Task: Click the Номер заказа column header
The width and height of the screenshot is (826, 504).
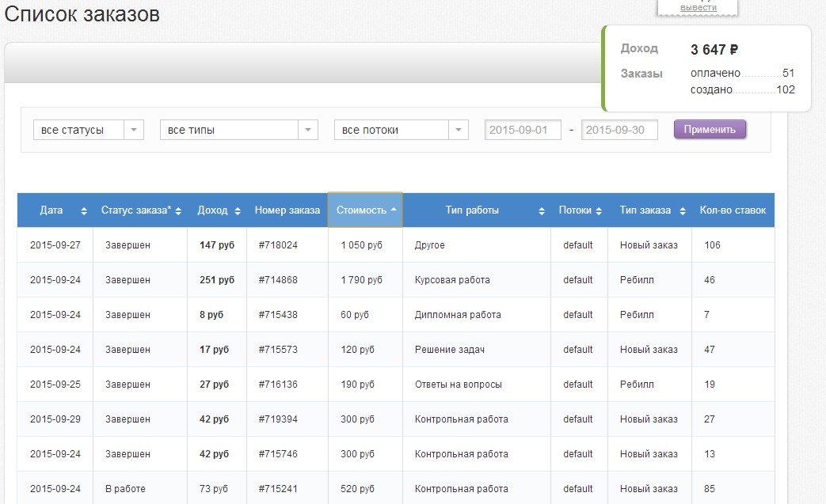Action: click(x=287, y=210)
